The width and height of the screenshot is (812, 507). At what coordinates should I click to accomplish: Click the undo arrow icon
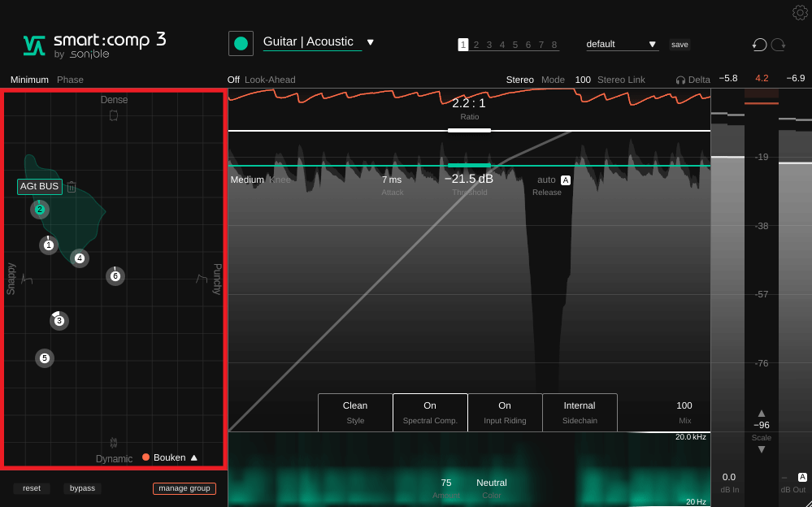point(760,45)
